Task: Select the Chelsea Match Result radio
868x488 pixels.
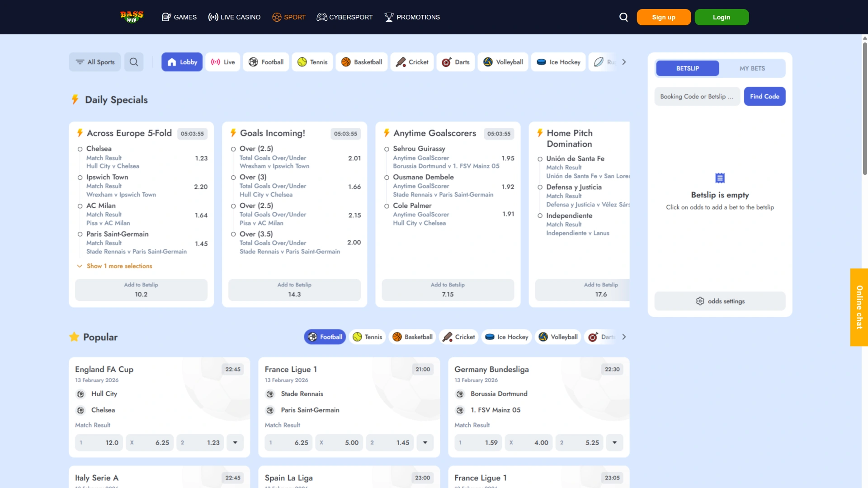Action: point(80,149)
